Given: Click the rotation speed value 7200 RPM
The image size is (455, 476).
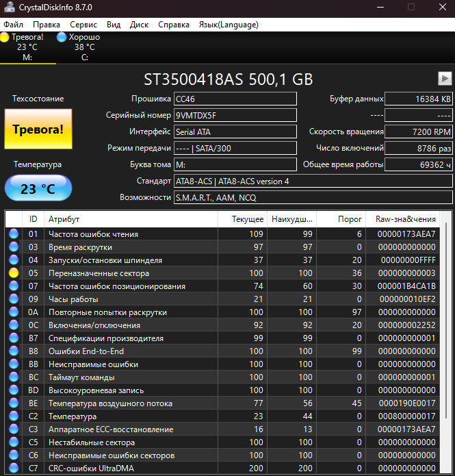Looking at the screenshot, I should point(419,131).
